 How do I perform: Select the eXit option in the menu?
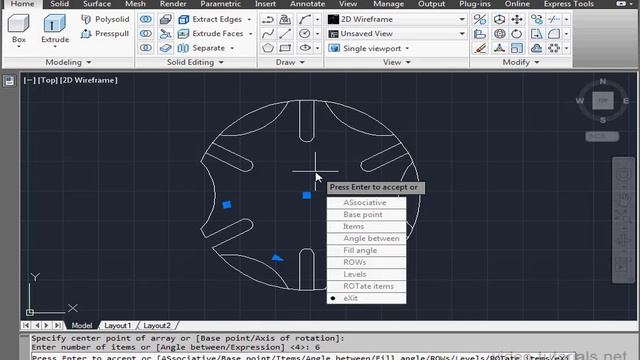pyautogui.click(x=367, y=298)
